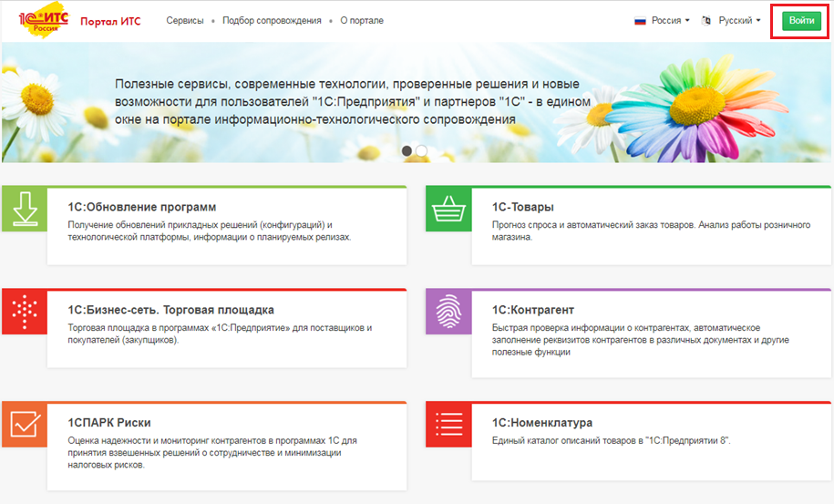Open the Сервисы menu
834x504 pixels.
[x=184, y=20]
